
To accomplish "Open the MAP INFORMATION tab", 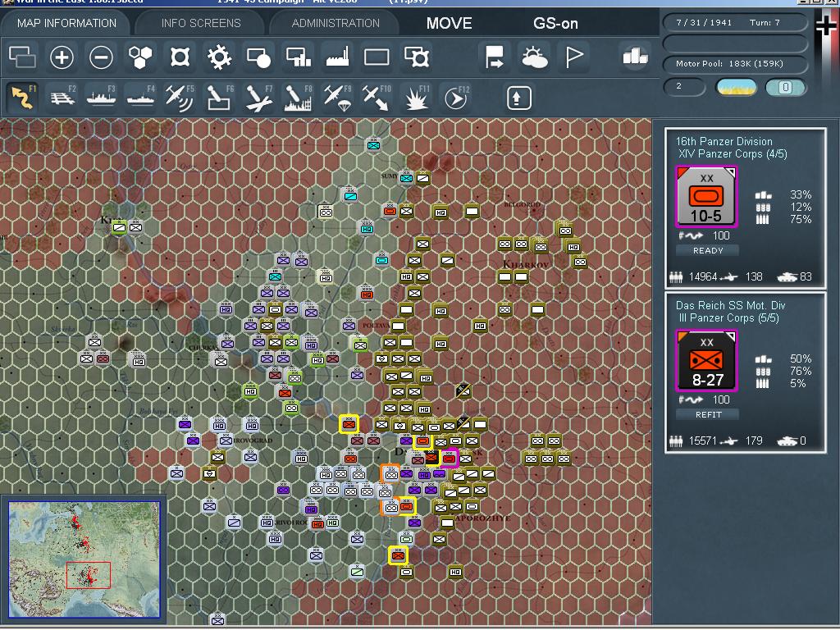I will (66, 23).
